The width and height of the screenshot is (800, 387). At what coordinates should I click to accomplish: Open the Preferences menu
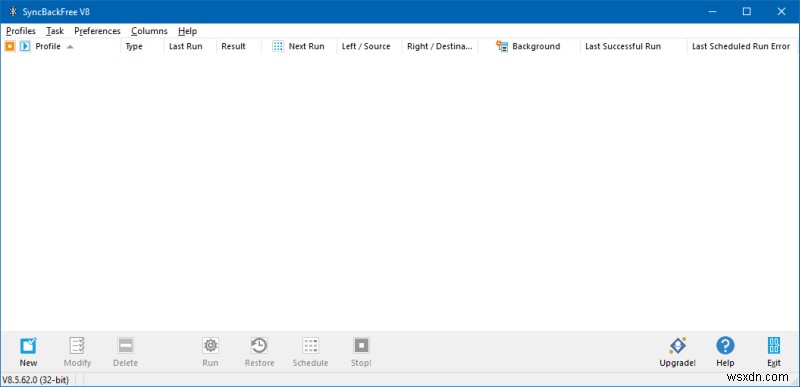97,31
